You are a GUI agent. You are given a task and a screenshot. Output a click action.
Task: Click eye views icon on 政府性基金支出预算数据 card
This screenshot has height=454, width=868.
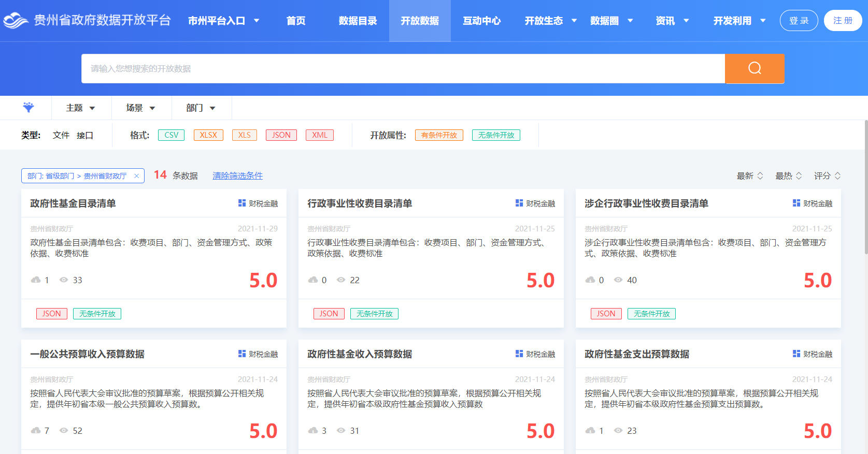coord(618,430)
